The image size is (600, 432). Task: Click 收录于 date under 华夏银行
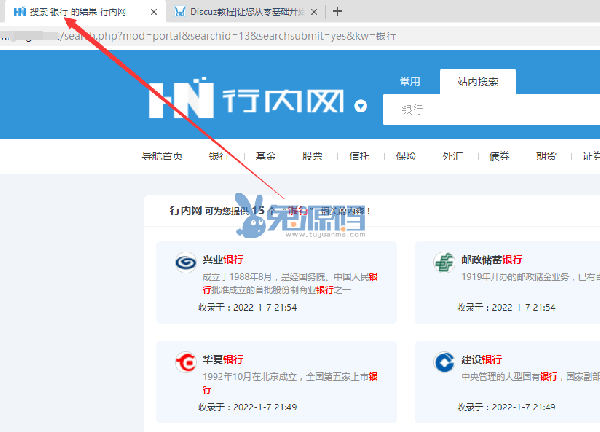(x=248, y=407)
